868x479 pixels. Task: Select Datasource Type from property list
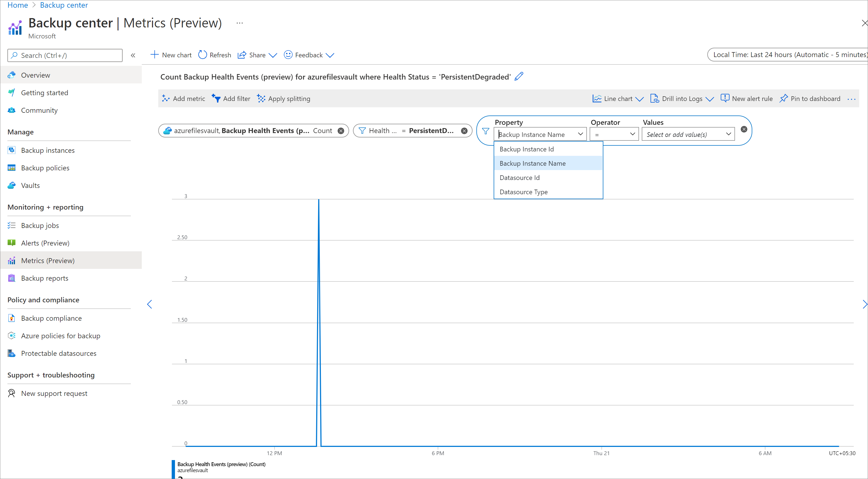click(x=524, y=192)
